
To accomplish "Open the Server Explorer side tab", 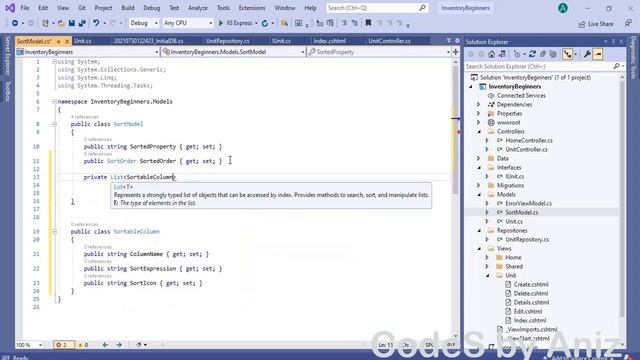I will (x=7, y=55).
